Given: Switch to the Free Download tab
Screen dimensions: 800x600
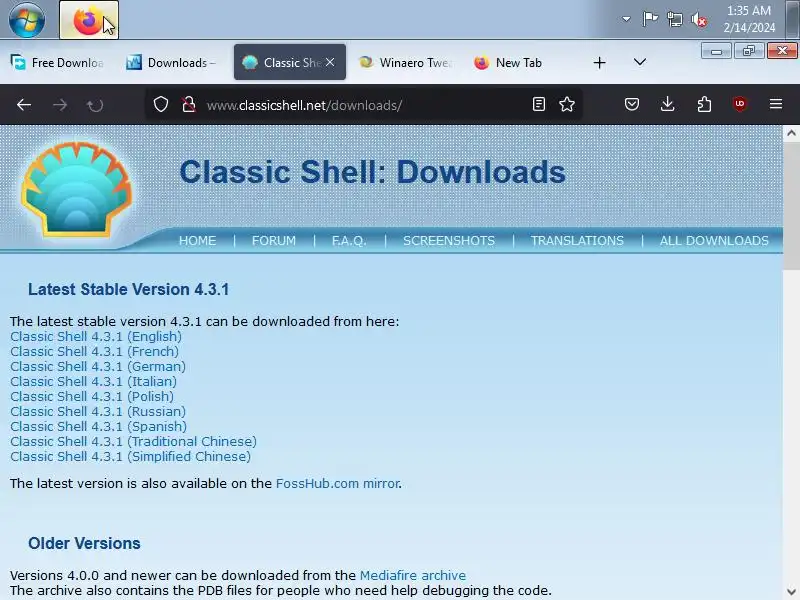Looking at the screenshot, I should click(x=57, y=63).
